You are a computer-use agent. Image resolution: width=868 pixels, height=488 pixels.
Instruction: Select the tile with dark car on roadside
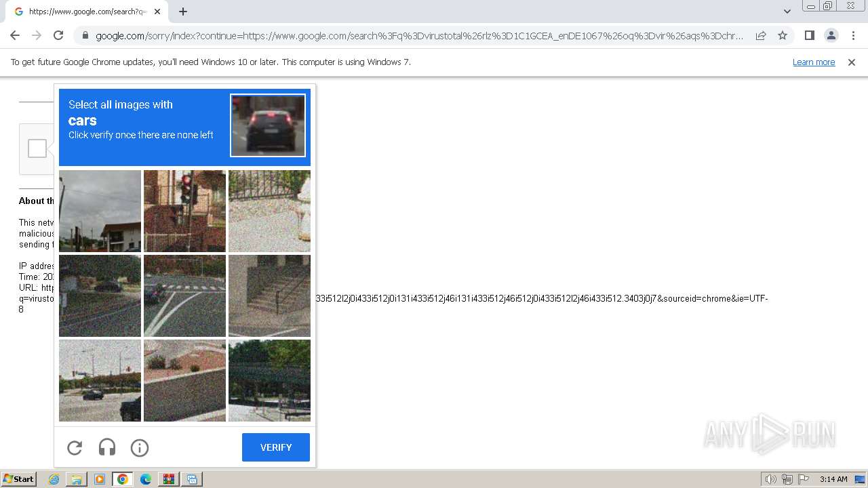pos(100,296)
